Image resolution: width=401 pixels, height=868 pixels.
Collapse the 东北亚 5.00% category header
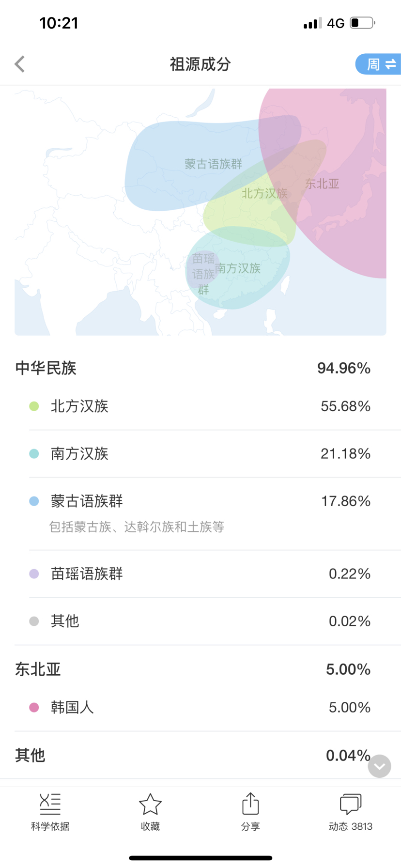[200, 669]
